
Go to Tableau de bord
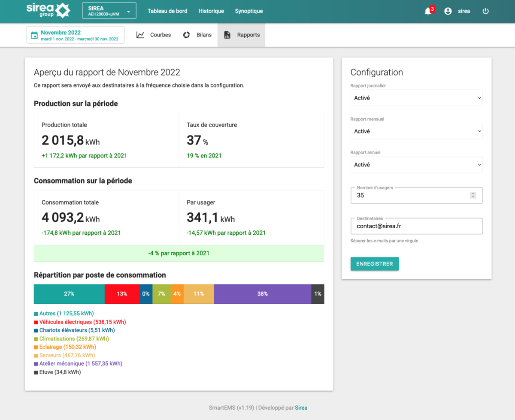tap(167, 11)
